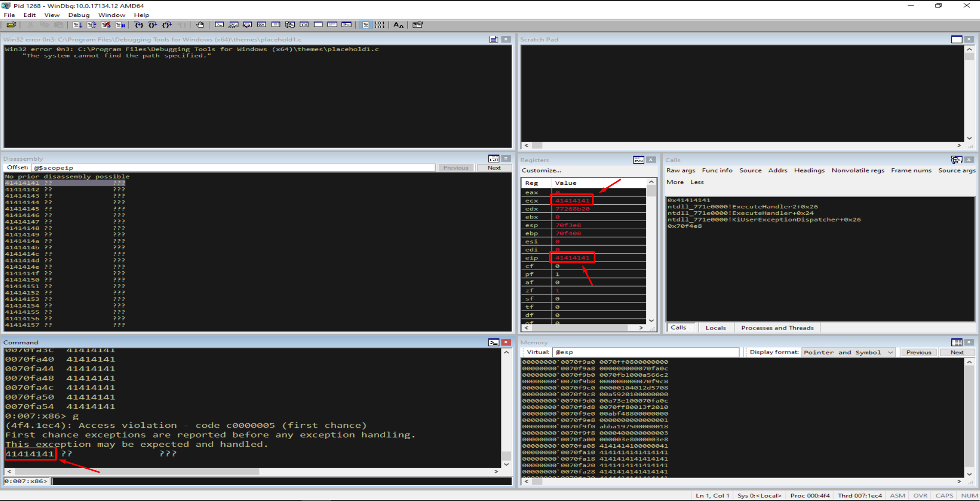Click the Disassembly panel menu icon
Image resolution: width=980 pixels, height=501 pixels.
pyautogui.click(x=494, y=159)
